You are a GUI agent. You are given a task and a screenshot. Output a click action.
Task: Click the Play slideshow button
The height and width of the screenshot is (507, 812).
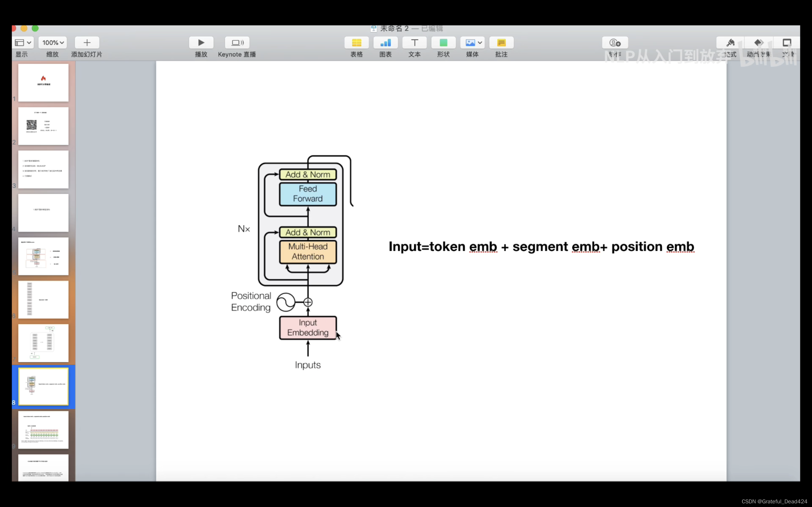[x=201, y=43]
